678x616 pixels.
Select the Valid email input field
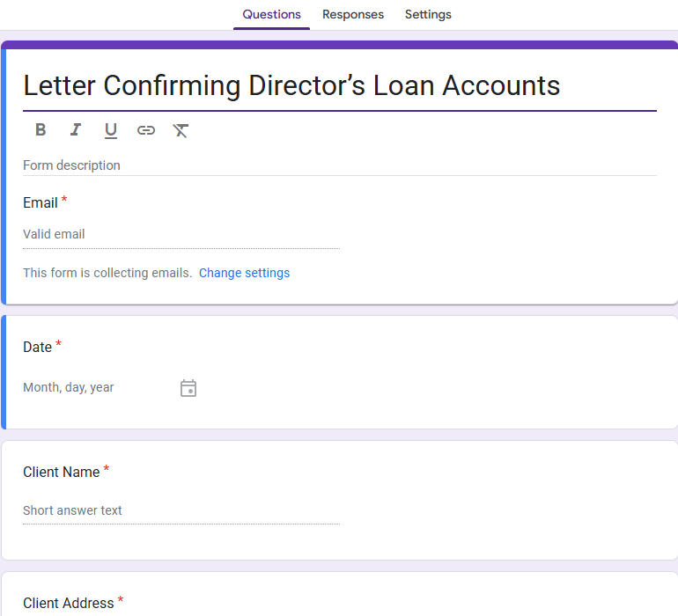181,235
